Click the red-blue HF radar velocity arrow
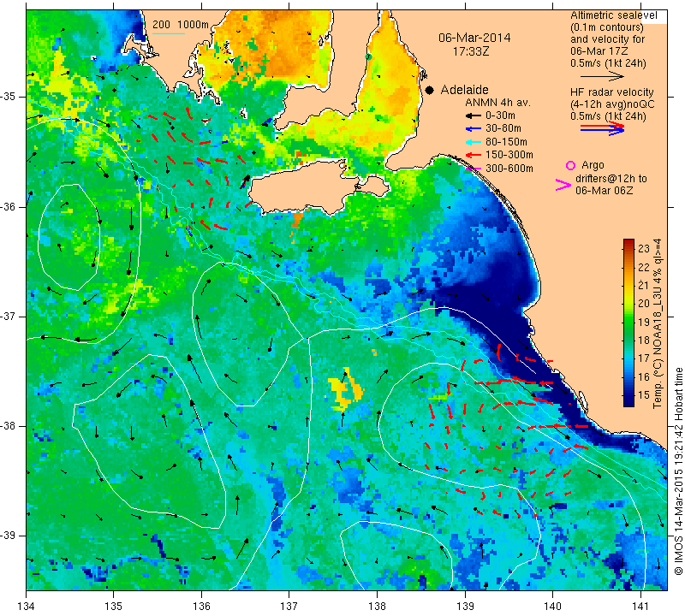Viewport: 685px width, 616px height. (x=602, y=128)
